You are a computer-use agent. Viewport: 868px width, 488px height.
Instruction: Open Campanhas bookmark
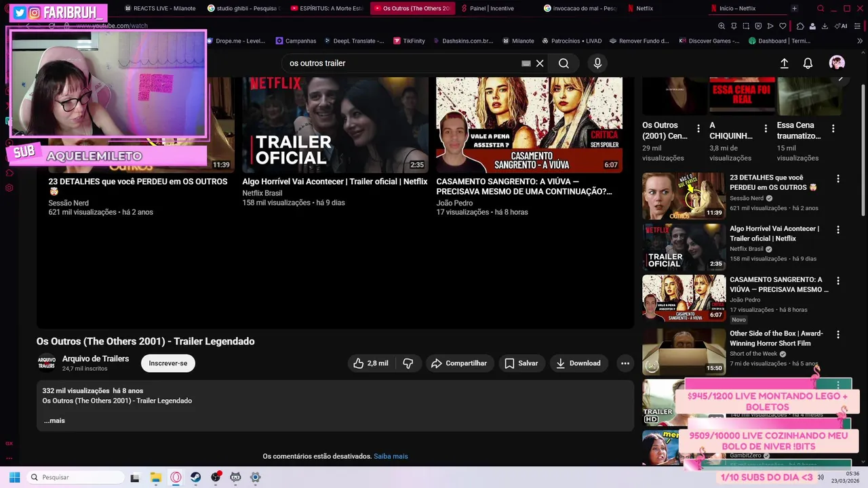(x=296, y=41)
